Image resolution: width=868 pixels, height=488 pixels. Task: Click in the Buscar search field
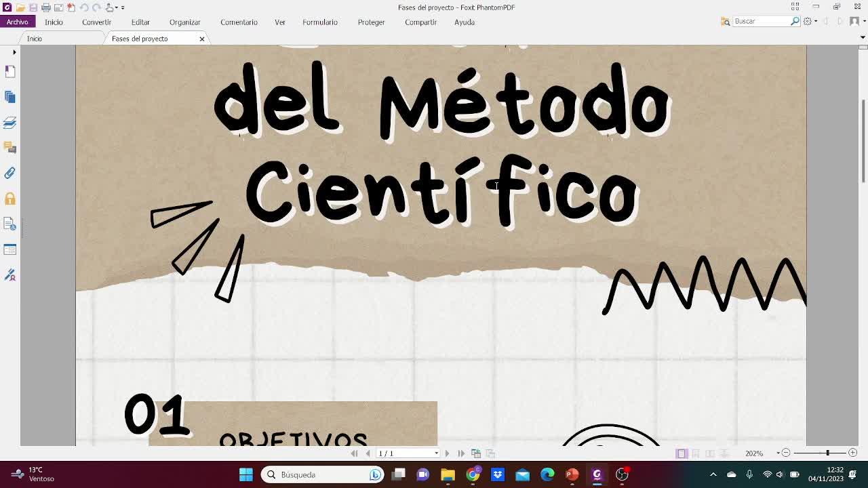pyautogui.click(x=762, y=22)
